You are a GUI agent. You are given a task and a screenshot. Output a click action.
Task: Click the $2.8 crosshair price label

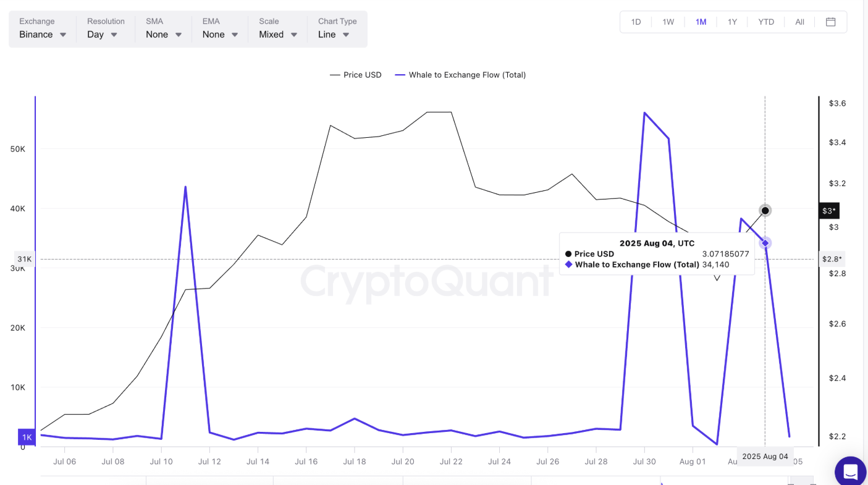831,259
